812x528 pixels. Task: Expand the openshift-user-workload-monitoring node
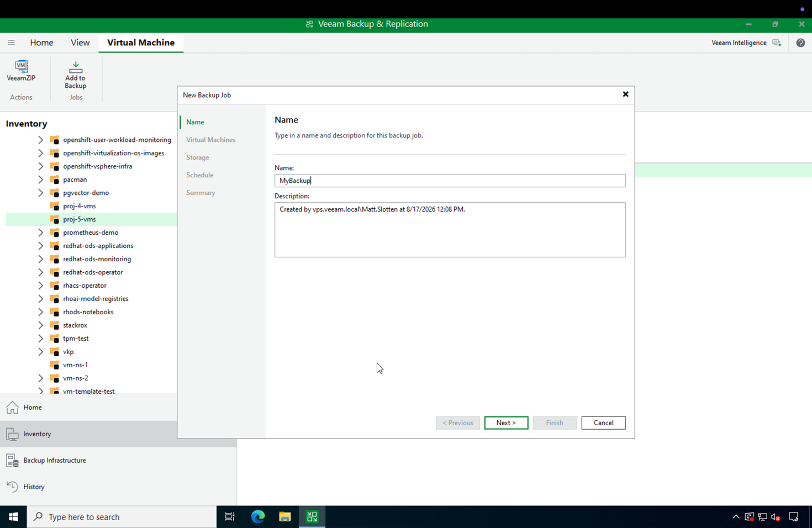(40, 140)
